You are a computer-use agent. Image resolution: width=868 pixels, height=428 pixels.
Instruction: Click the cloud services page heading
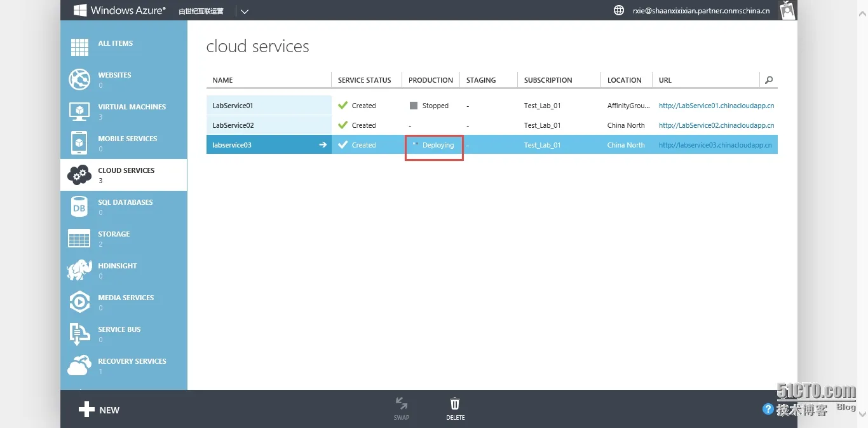tap(258, 46)
